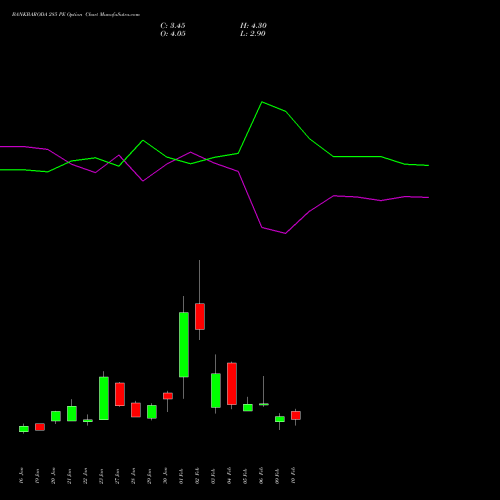Click the '21 Jan' date label

coord(69,476)
